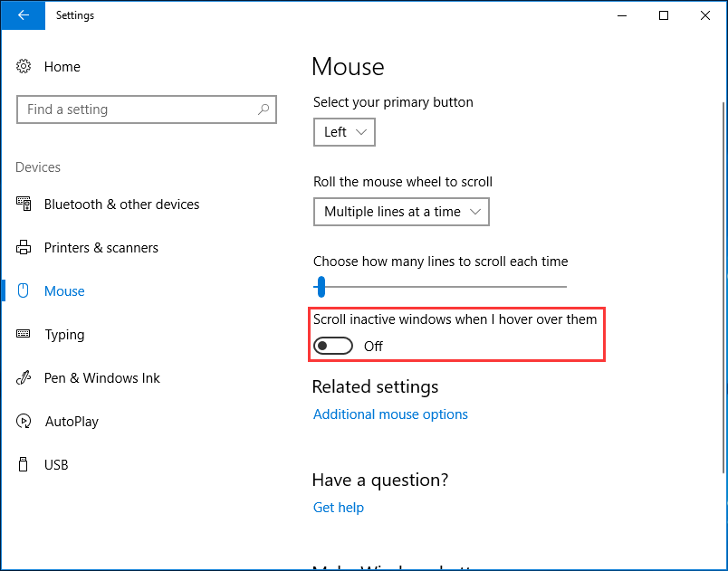Viewport: 728px width, 571px height.
Task: Click the Home gear icon
Action: point(24,66)
